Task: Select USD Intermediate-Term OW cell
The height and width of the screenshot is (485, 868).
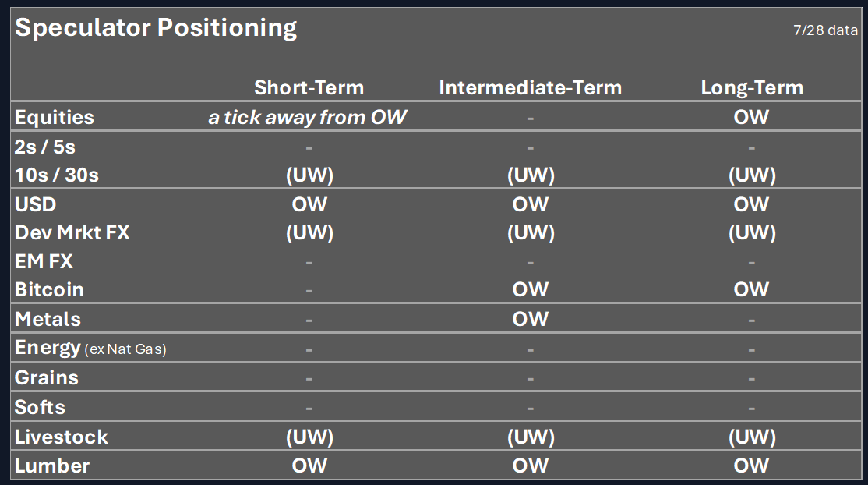Action: pyautogui.click(x=531, y=204)
